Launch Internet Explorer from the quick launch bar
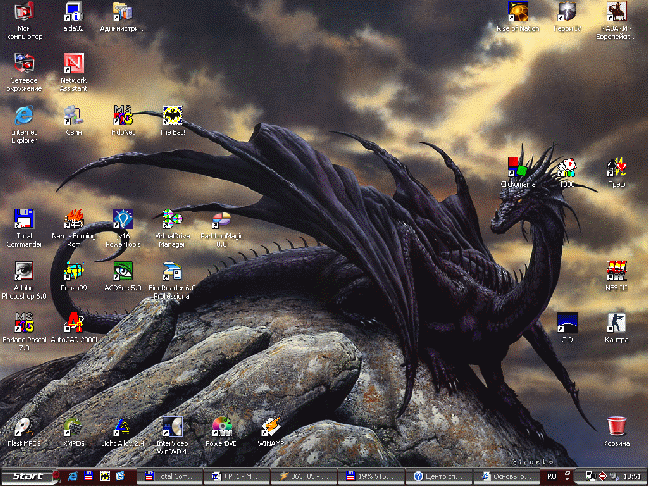 (73, 476)
